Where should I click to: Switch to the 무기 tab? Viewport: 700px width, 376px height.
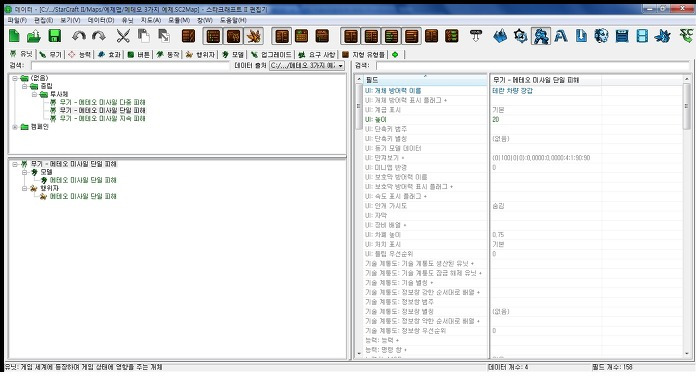point(50,54)
